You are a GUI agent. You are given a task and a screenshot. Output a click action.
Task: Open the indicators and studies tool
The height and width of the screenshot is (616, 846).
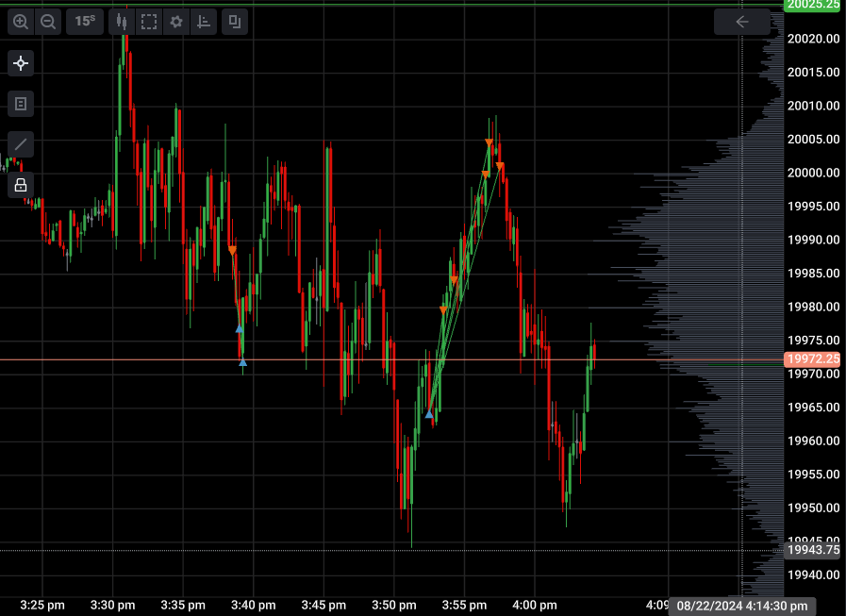204,22
